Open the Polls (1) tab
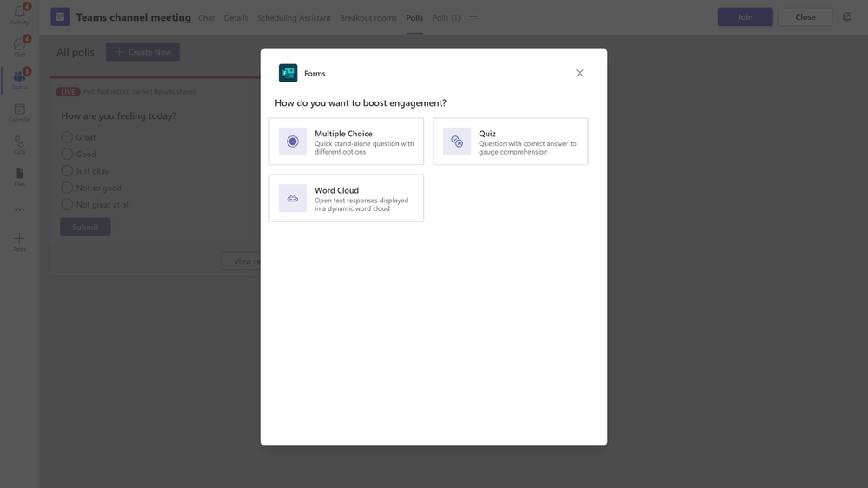 pos(447,17)
